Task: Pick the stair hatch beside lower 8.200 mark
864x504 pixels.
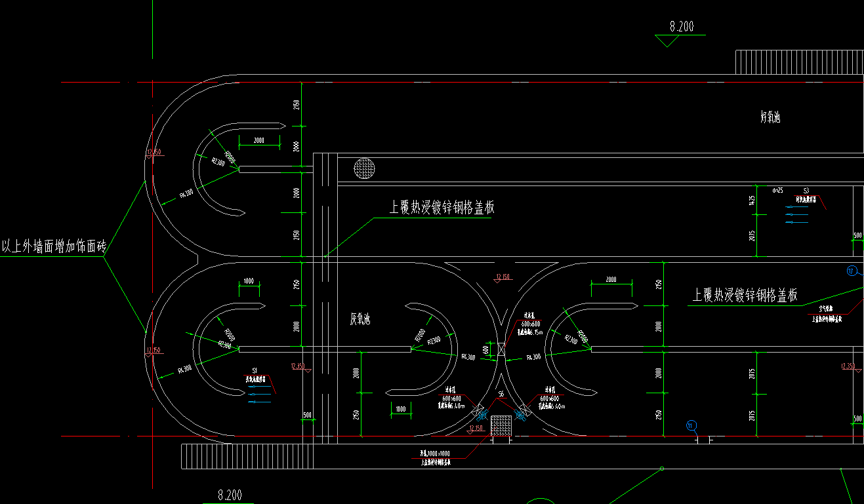Action: coord(247,456)
